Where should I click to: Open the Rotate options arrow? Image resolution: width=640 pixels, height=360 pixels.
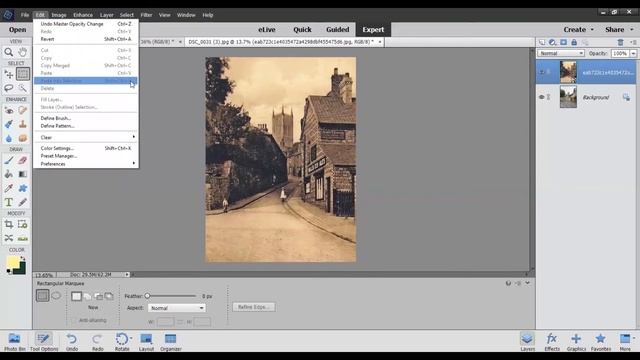coord(131,338)
